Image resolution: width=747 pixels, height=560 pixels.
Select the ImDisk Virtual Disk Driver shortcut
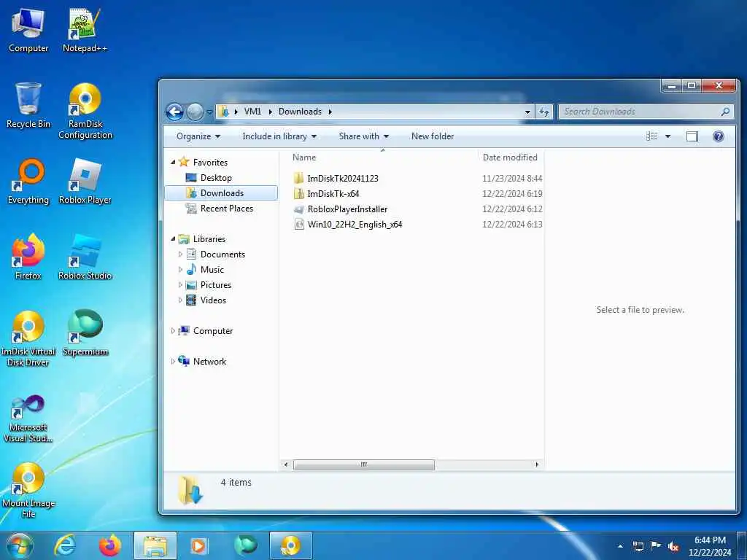28,338
